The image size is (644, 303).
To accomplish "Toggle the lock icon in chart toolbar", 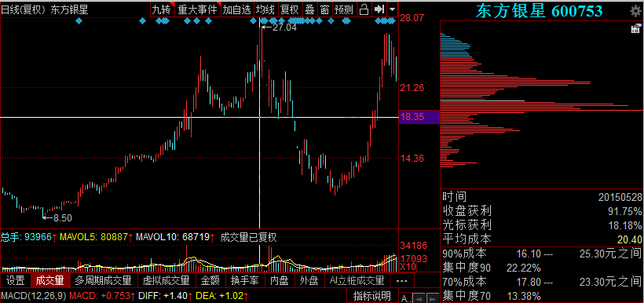I will click(x=364, y=9).
